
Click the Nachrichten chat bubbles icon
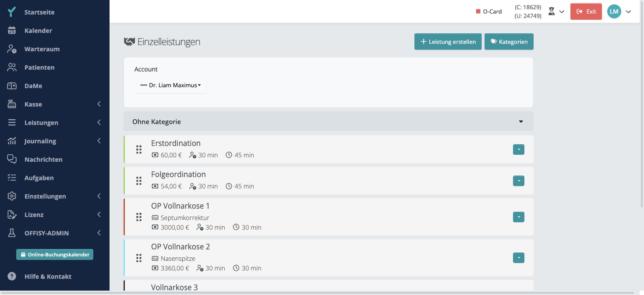[x=12, y=160]
